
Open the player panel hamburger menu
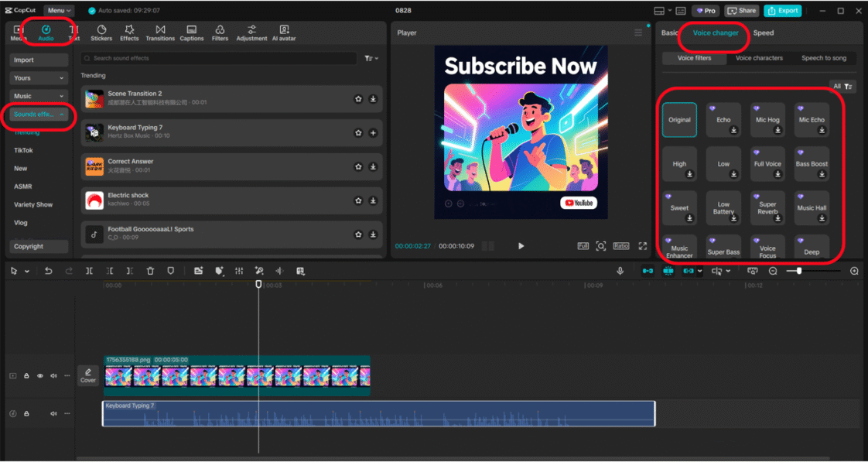click(638, 33)
